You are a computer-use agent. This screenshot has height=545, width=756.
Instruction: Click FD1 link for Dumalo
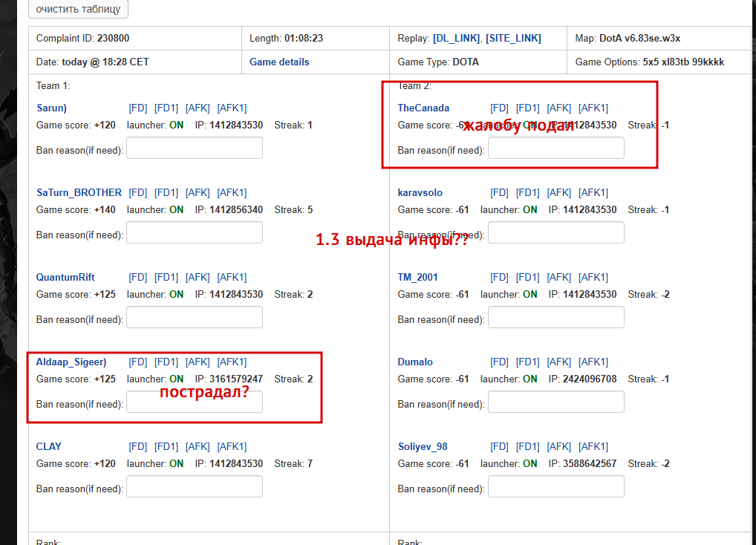tap(528, 362)
